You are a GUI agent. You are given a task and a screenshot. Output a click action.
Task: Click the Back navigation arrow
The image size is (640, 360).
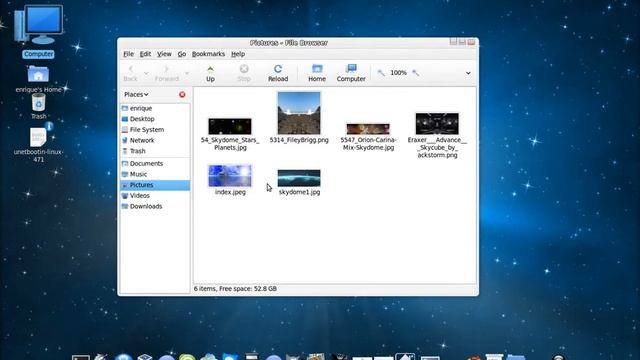[131, 73]
